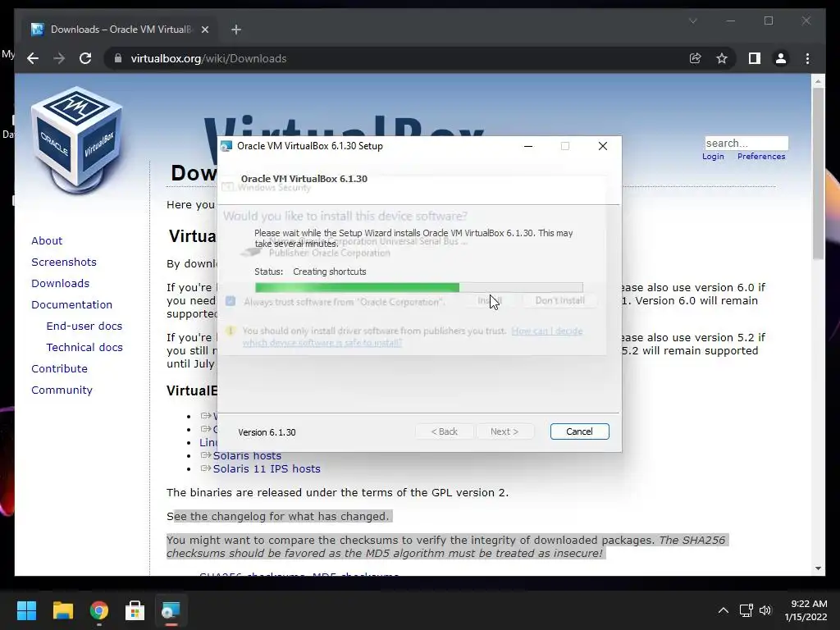Toggle Always trust software from Oracle Corporation
The height and width of the screenshot is (630, 840).
pyautogui.click(x=231, y=301)
